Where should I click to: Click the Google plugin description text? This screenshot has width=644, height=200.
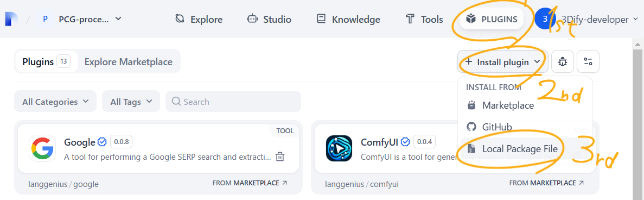(x=168, y=157)
